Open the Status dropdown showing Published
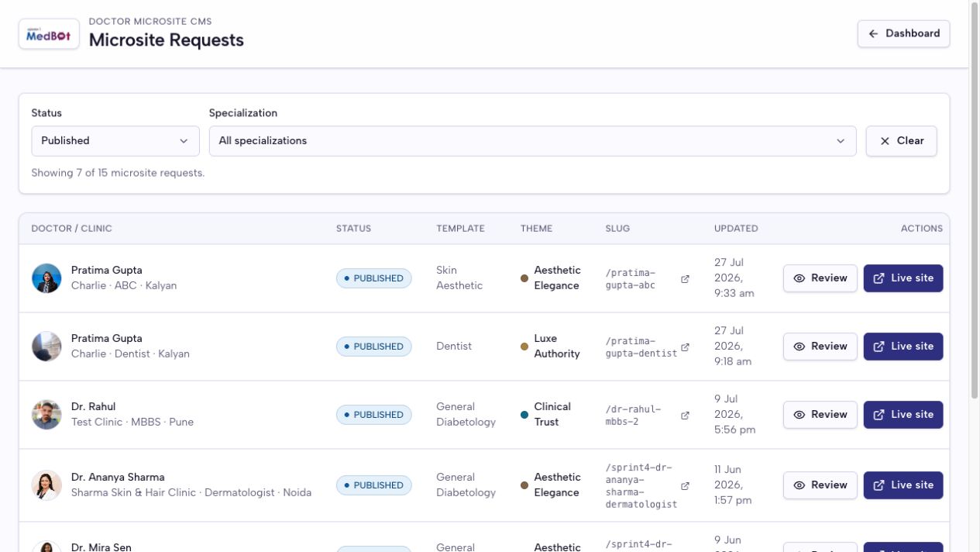 (115, 141)
